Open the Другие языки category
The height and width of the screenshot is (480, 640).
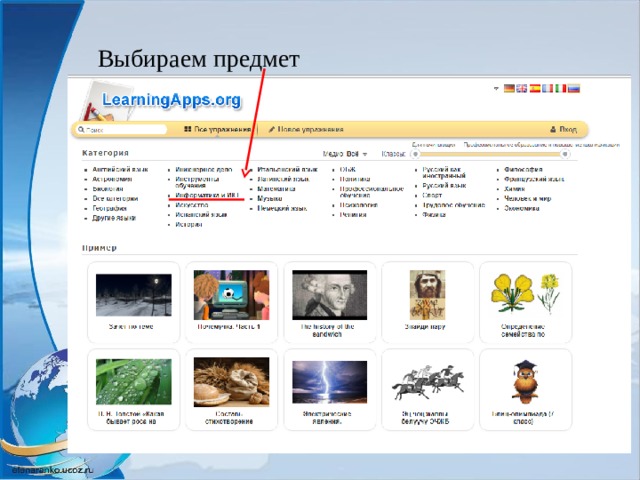click(114, 218)
